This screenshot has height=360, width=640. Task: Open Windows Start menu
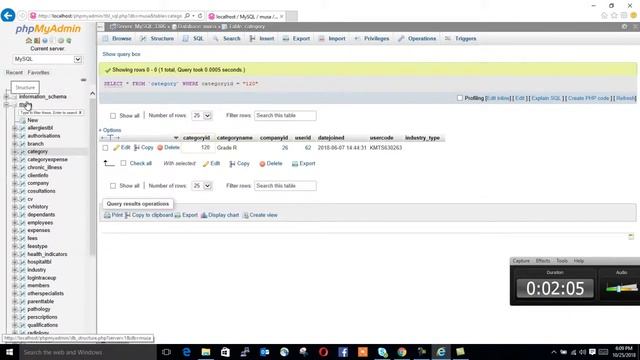(9, 352)
